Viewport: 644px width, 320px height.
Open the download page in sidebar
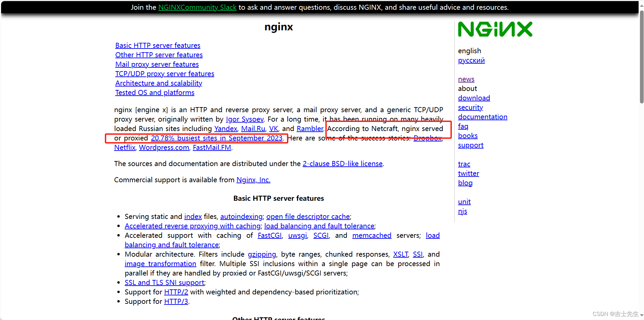point(474,98)
